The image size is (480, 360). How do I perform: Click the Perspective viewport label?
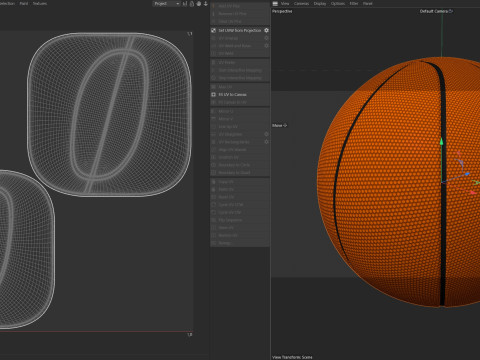(282, 11)
